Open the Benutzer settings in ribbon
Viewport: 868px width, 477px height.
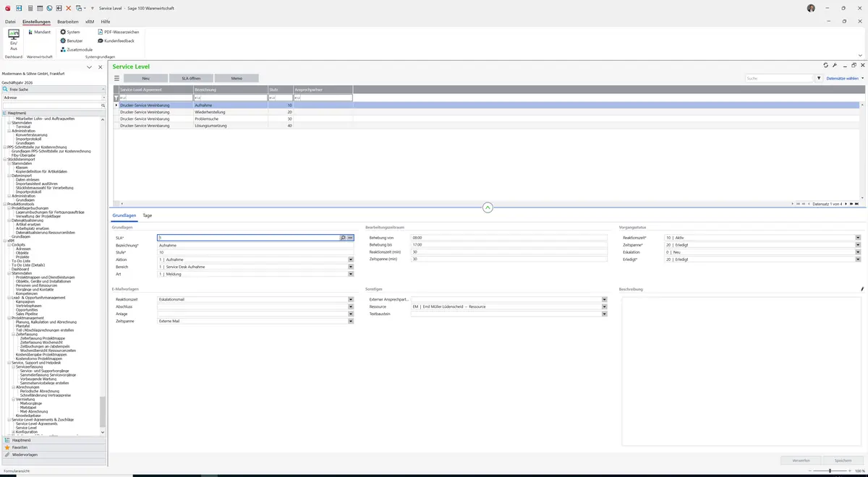point(72,40)
